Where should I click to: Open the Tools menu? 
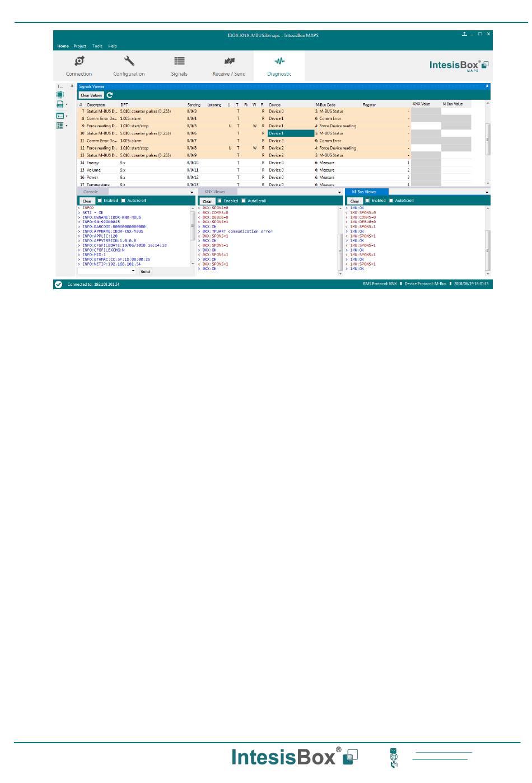pos(97,46)
